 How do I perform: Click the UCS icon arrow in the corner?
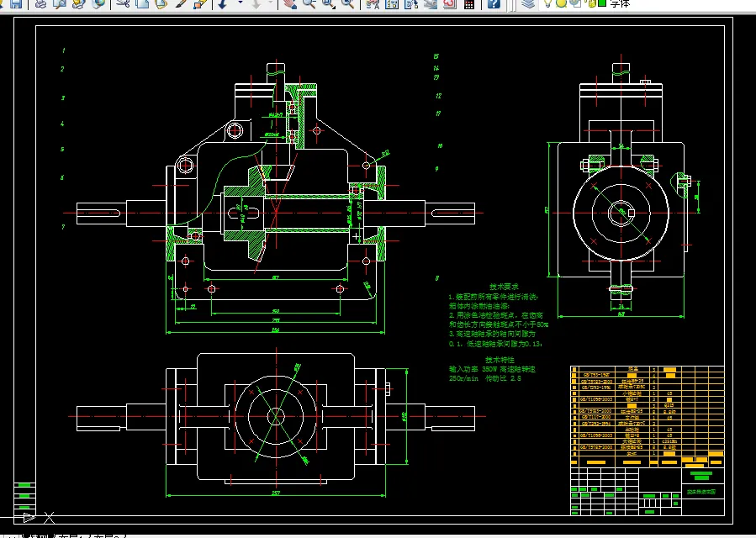point(29,518)
